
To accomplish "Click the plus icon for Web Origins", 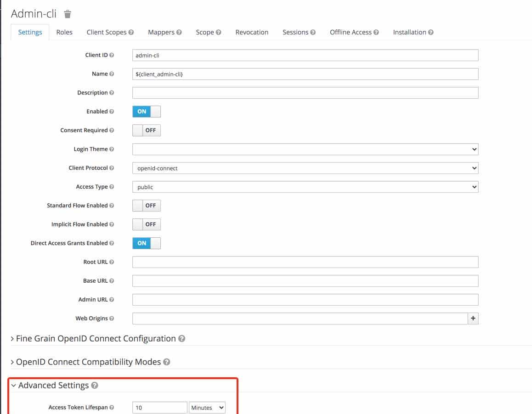I will pos(473,319).
